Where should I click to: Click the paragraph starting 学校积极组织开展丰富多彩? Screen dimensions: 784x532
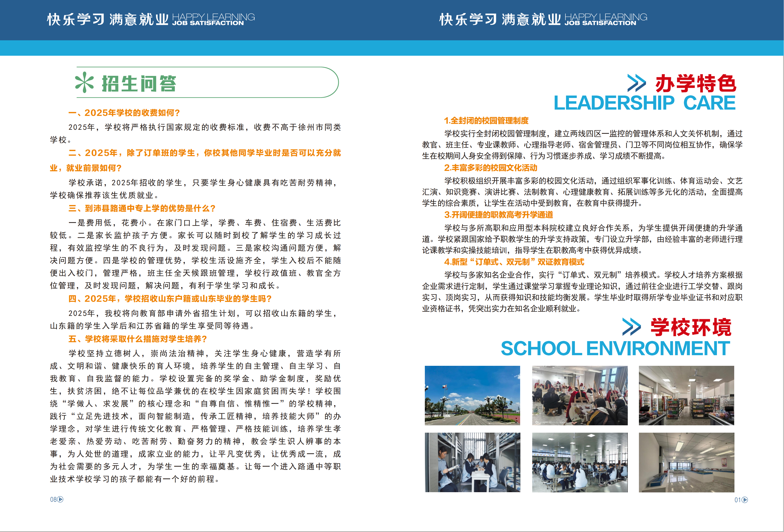582,192
